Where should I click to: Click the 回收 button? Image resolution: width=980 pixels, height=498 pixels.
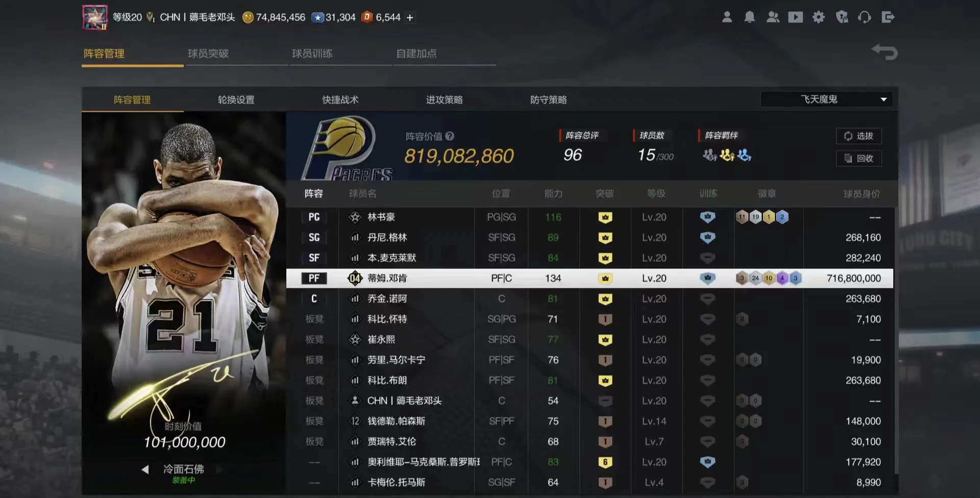point(859,159)
